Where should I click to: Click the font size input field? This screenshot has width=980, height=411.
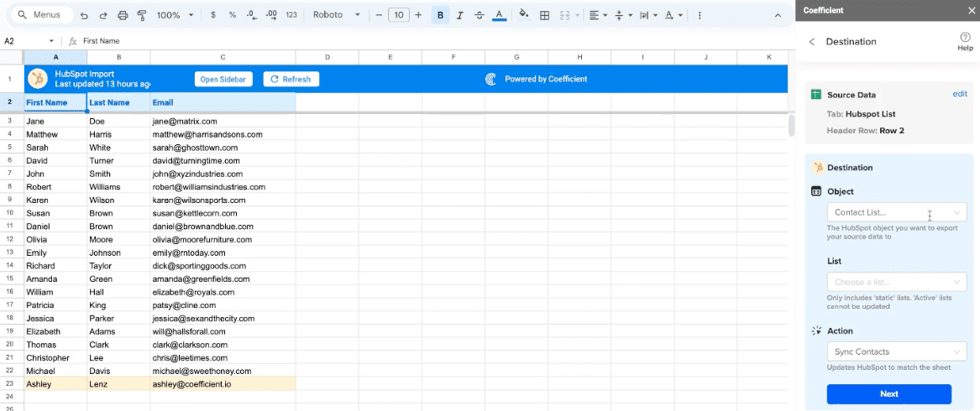398,15
